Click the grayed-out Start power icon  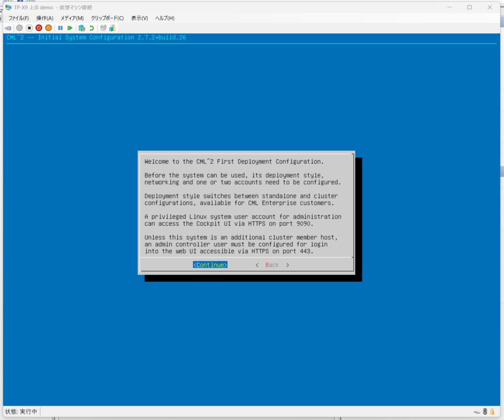[20, 28]
